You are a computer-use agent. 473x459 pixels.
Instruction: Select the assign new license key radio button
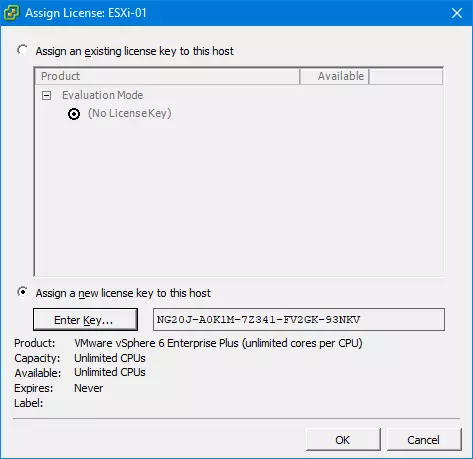point(23,292)
